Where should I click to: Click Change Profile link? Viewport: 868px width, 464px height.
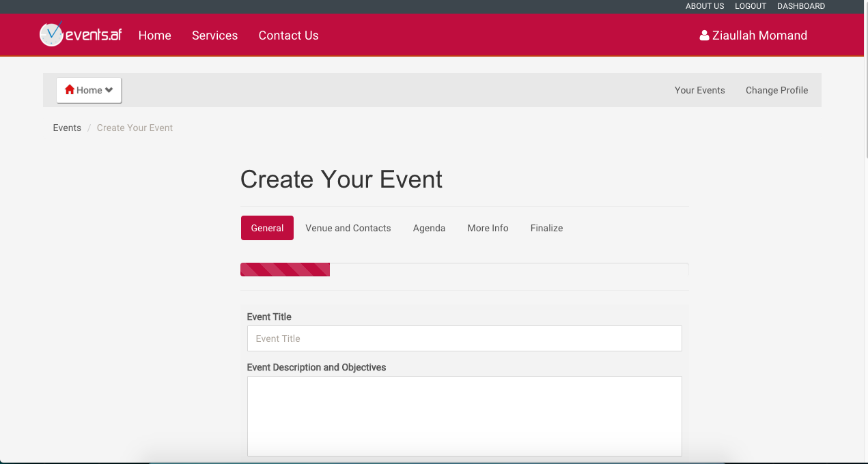[x=776, y=90]
